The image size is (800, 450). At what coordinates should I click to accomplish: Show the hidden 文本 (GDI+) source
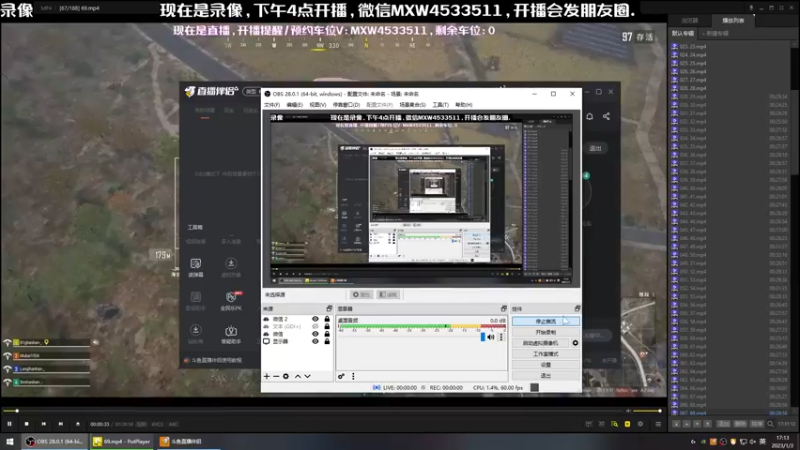point(315,327)
